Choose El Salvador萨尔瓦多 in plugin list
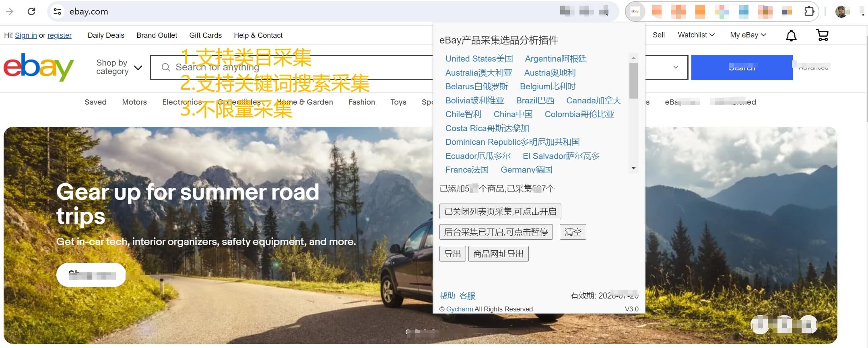 click(x=561, y=156)
